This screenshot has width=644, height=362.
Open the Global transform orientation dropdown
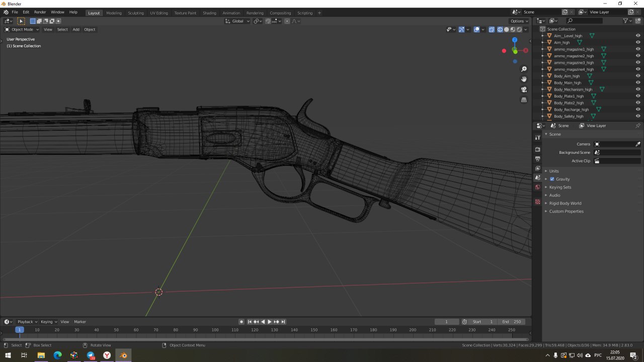[x=237, y=21]
